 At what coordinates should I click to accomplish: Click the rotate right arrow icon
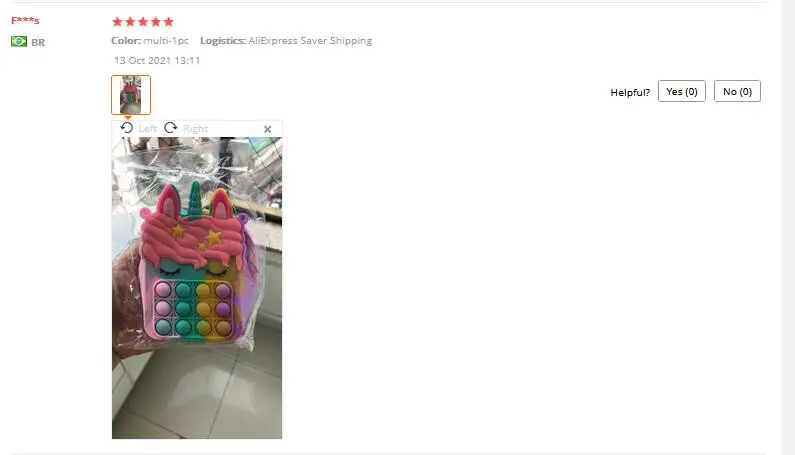click(170, 128)
